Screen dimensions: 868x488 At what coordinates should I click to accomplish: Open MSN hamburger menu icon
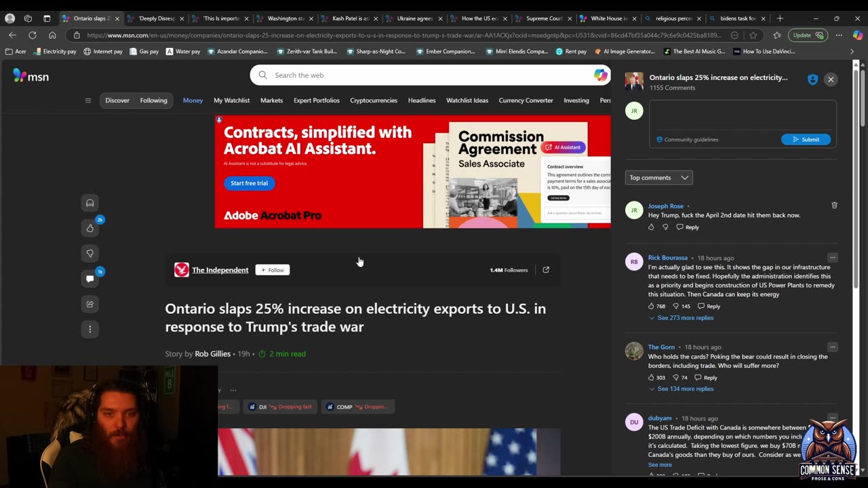coord(87,100)
